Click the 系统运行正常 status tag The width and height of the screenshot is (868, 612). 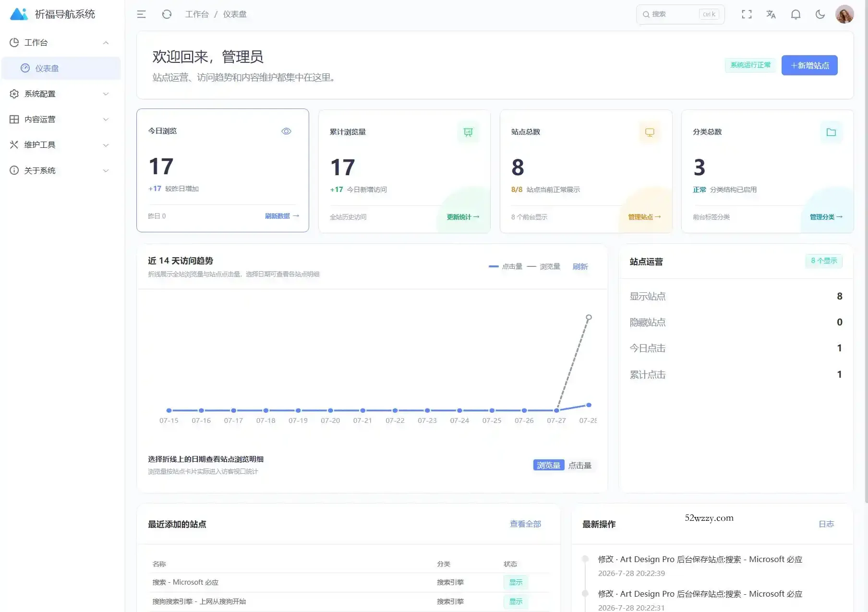tap(750, 65)
